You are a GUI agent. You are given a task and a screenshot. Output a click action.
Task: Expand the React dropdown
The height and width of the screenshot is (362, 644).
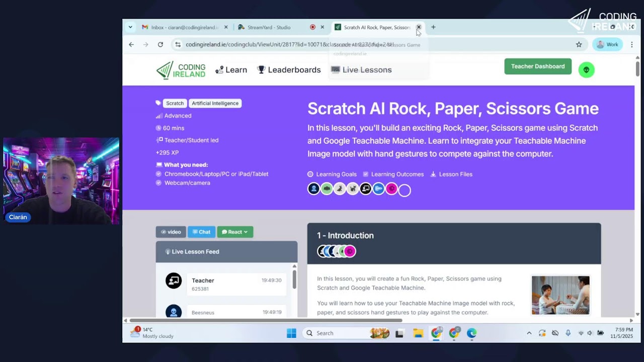(x=235, y=232)
